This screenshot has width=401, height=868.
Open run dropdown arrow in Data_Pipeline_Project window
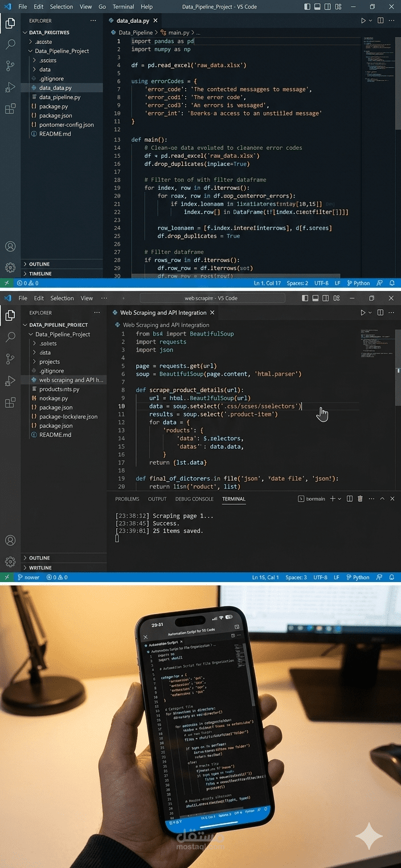(x=370, y=21)
